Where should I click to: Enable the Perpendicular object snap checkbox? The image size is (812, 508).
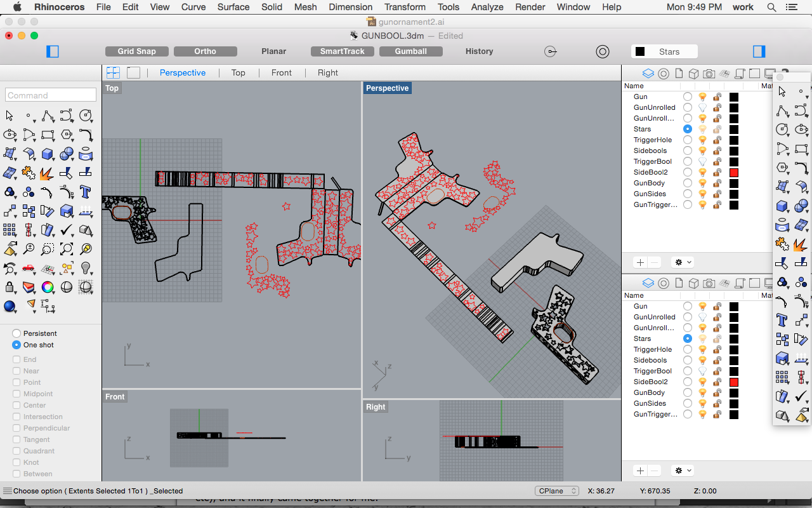tap(16, 428)
